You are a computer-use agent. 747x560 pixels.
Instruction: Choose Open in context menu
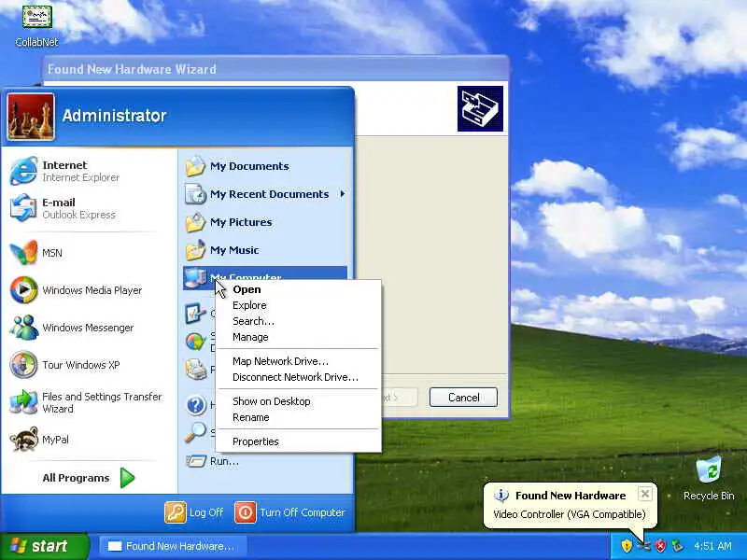(298, 289)
